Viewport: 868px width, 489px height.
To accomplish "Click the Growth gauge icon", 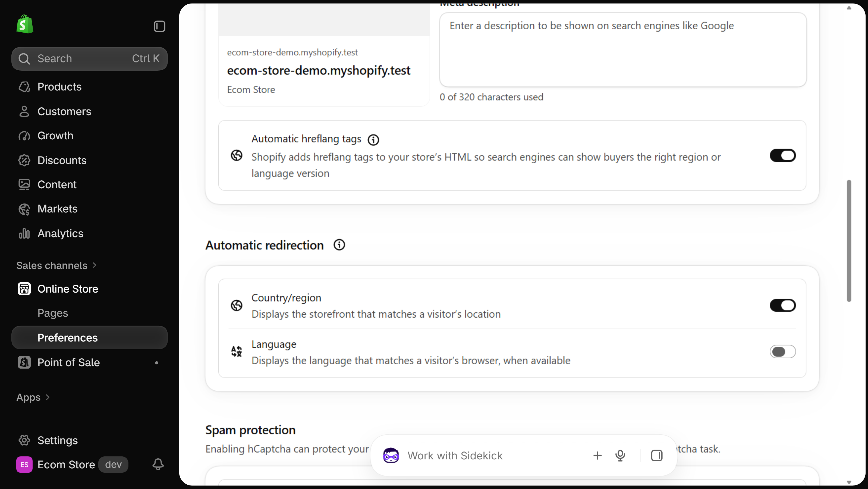I will click(24, 136).
